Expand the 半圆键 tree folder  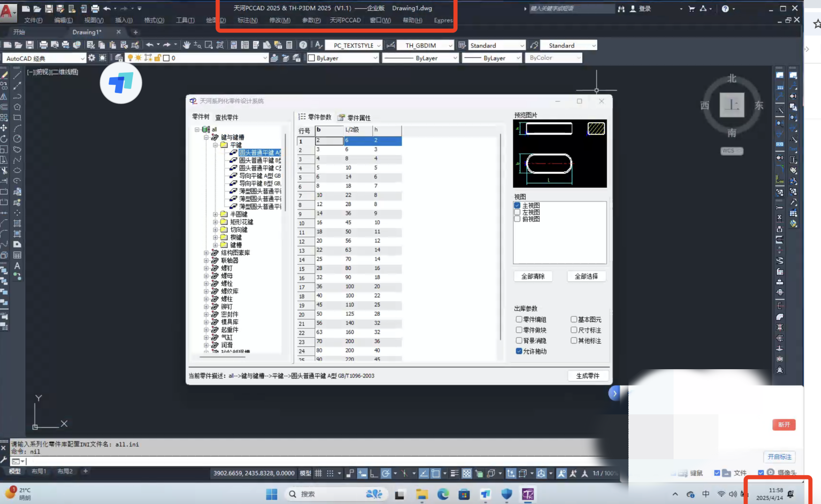pyautogui.click(x=215, y=214)
